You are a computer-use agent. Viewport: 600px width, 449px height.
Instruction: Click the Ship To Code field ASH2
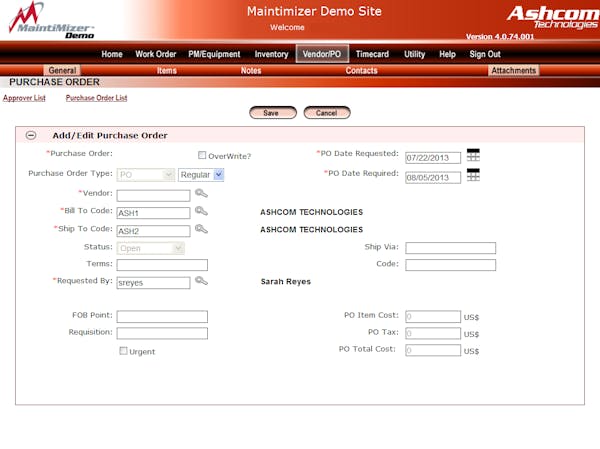[153, 231]
